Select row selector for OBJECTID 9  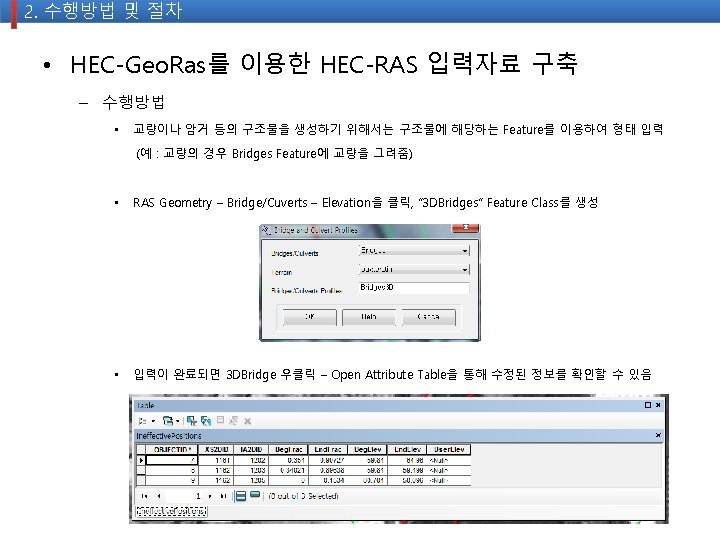click(x=141, y=480)
